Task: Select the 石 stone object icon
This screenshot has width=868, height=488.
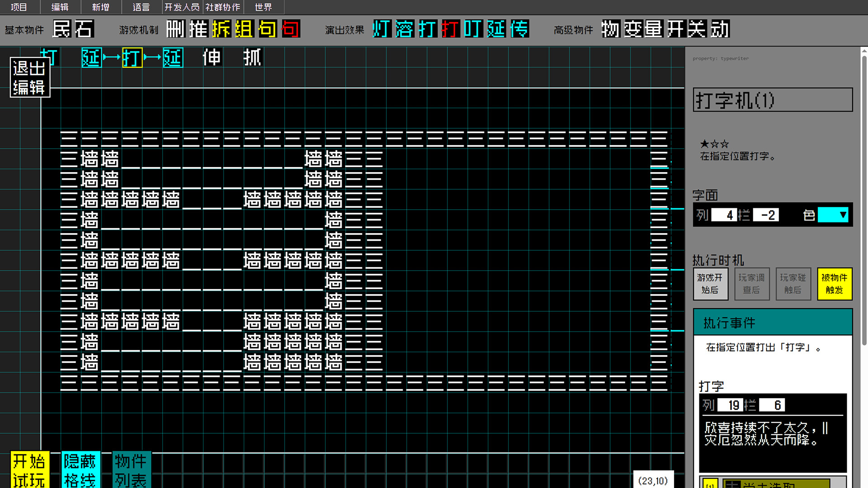Action: [x=84, y=29]
